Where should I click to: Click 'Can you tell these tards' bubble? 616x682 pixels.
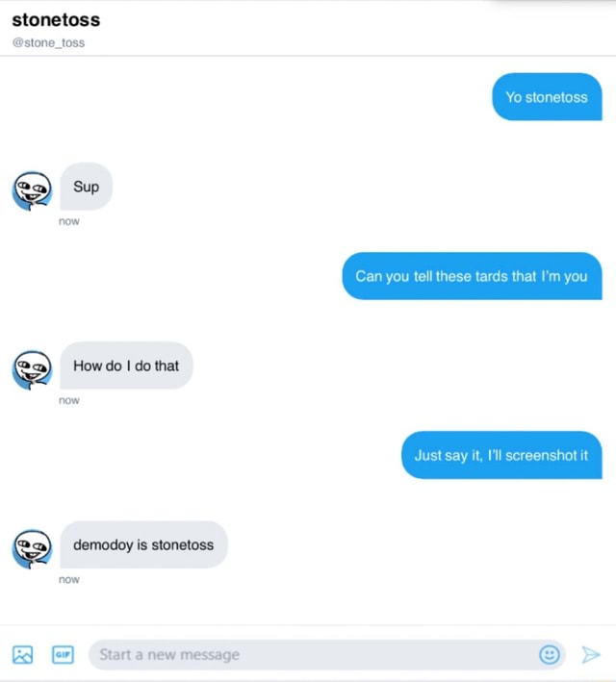(x=472, y=276)
